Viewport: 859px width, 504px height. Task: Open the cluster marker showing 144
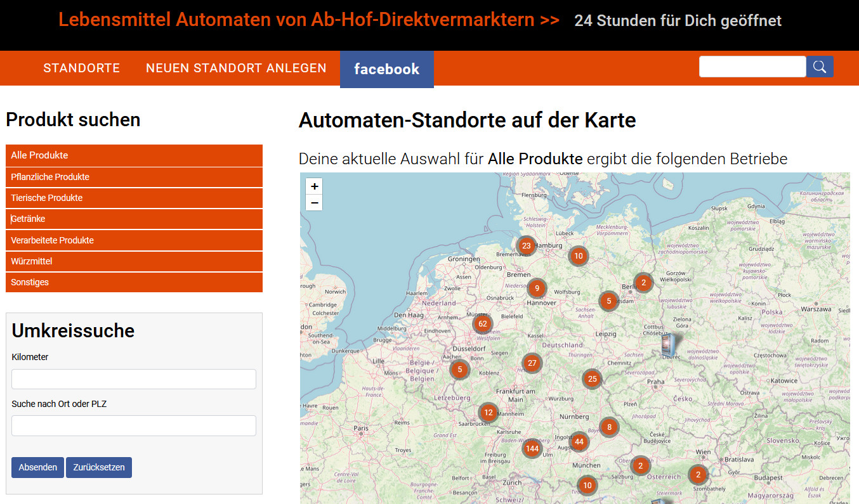532,449
